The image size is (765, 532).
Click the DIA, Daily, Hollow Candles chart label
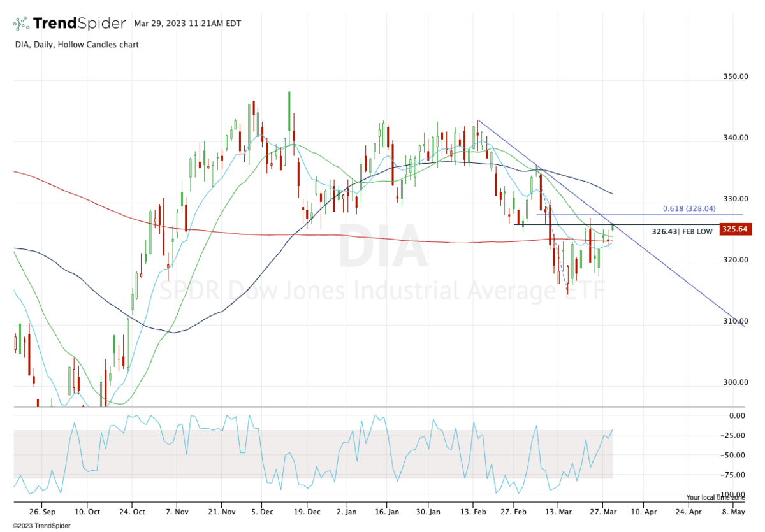[x=76, y=45]
